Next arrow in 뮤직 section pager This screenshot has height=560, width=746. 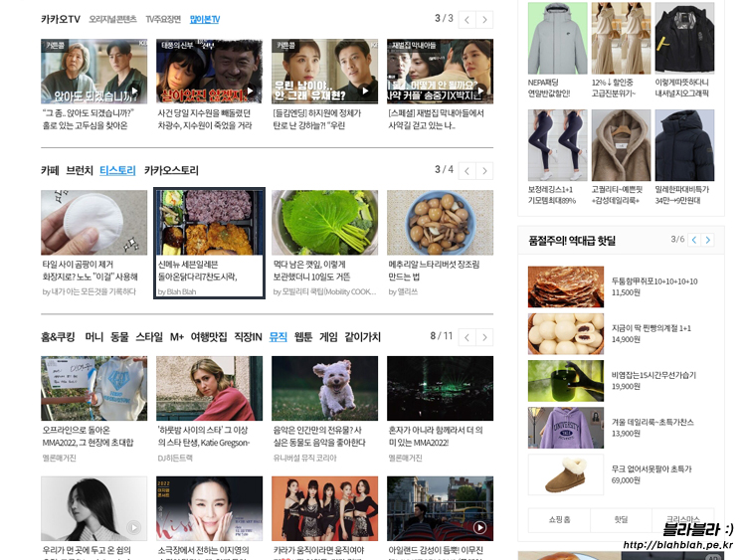(484, 337)
